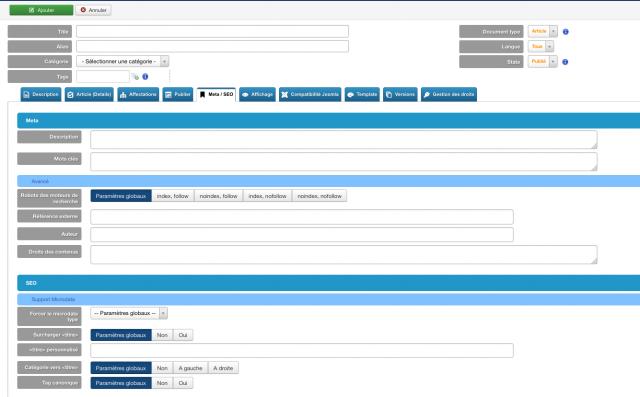Select Paramètres globaux for Catégorie vers title

pos(121,368)
